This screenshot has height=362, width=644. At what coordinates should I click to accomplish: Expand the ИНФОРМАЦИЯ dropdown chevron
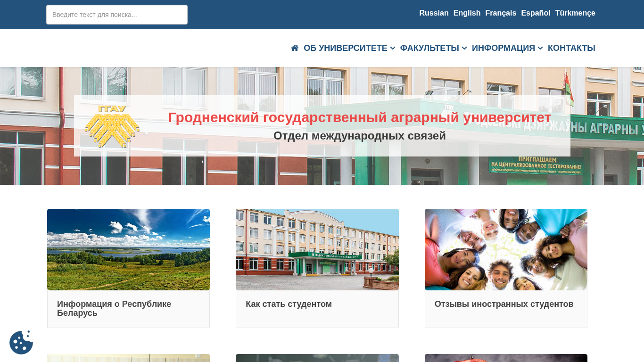540,48
